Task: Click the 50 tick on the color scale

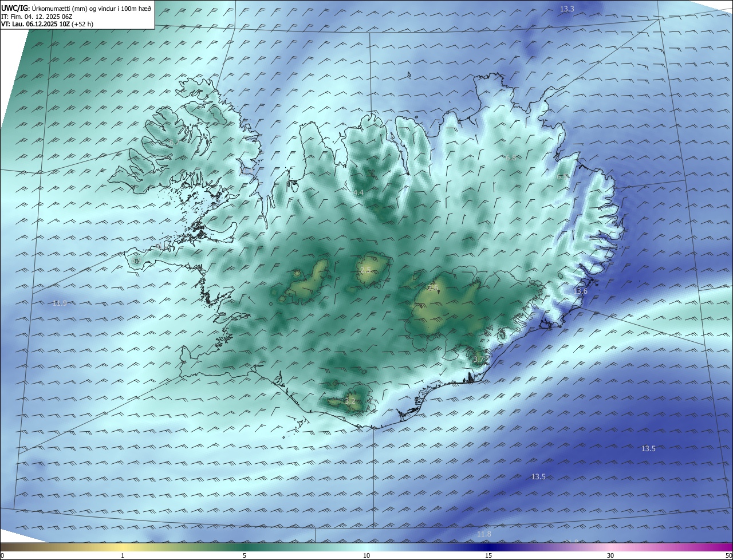Action: coord(728,555)
